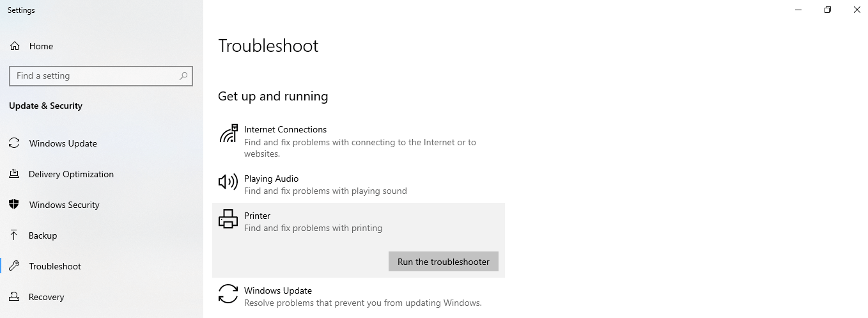Click the search magnifier icon
This screenshot has height=318, width=868.
click(183, 76)
